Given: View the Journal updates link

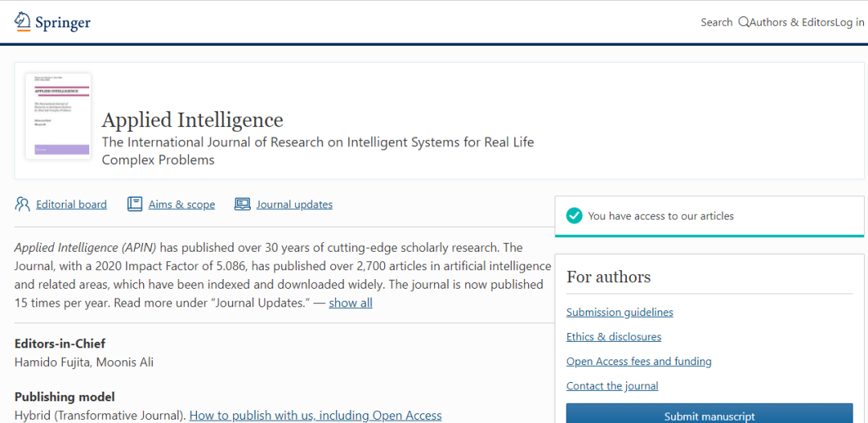Looking at the screenshot, I should pyautogui.click(x=294, y=204).
